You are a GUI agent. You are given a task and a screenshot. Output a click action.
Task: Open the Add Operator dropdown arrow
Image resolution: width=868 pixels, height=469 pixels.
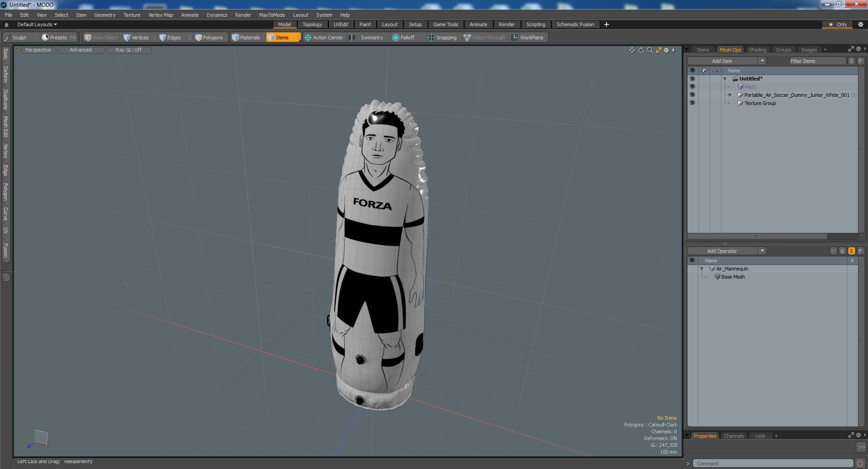pos(762,251)
